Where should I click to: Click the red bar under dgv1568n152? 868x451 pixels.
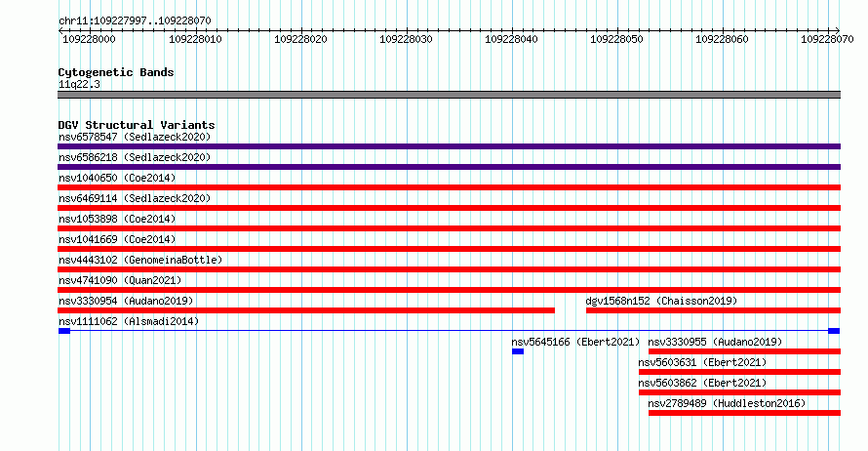pos(714,310)
